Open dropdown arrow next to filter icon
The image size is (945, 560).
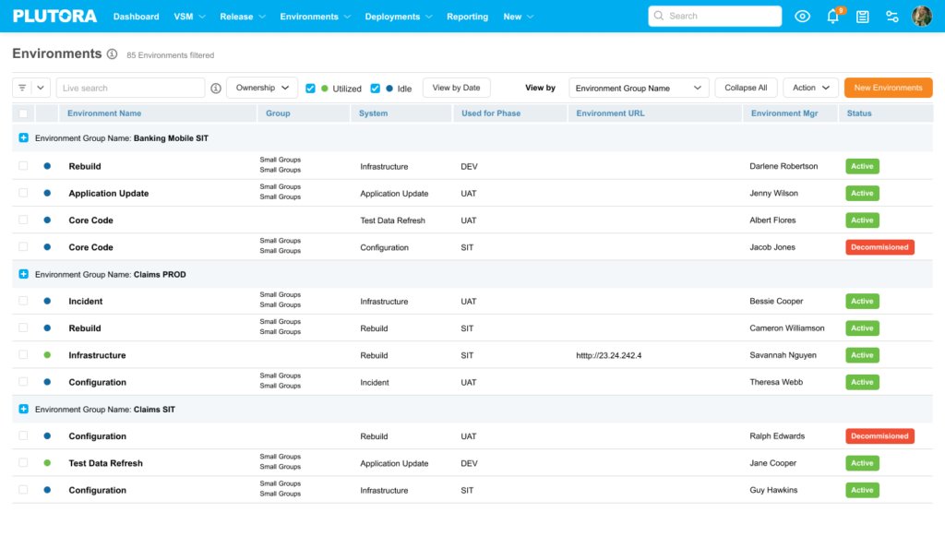(41, 88)
